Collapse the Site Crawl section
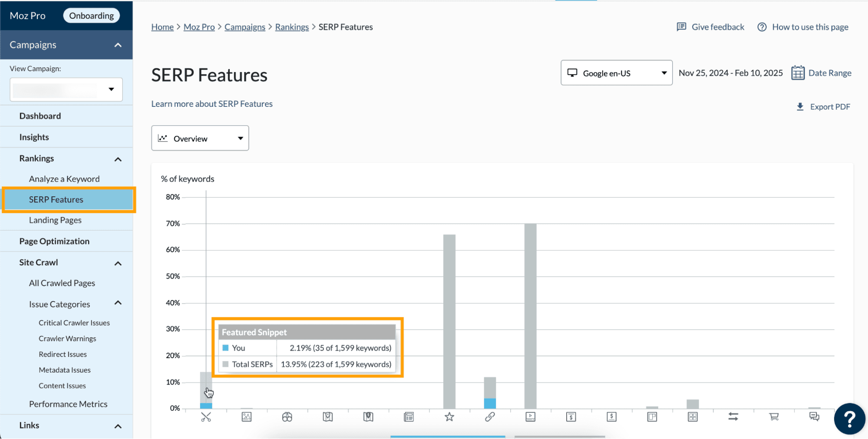Screen dimensions: 868x439 [x=118, y=263]
